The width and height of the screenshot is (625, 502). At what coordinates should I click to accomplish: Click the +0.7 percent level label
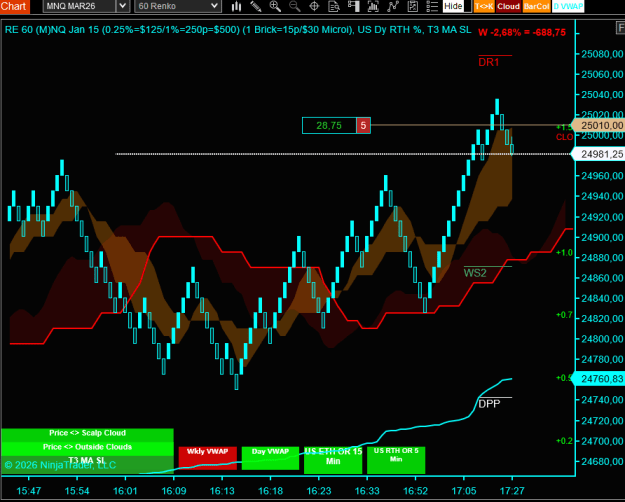point(564,315)
